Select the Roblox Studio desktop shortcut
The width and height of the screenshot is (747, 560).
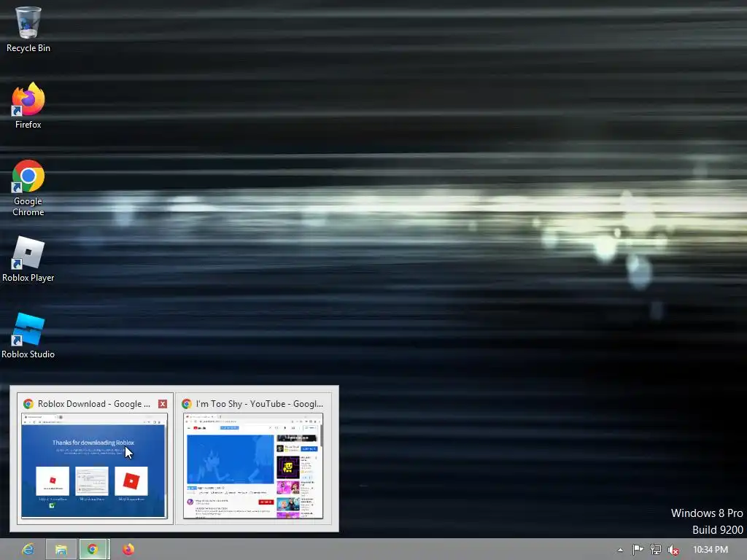click(x=28, y=335)
